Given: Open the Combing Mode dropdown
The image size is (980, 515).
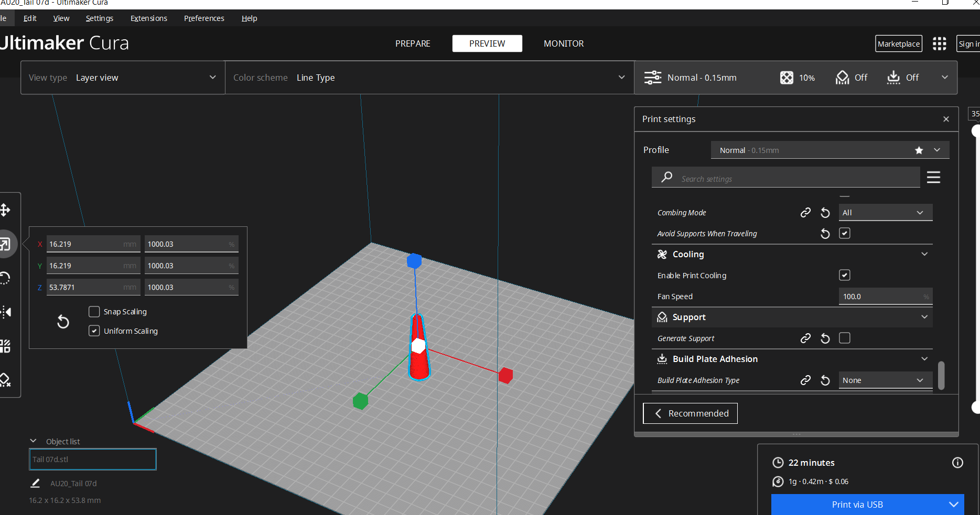Looking at the screenshot, I should (885, 212).
